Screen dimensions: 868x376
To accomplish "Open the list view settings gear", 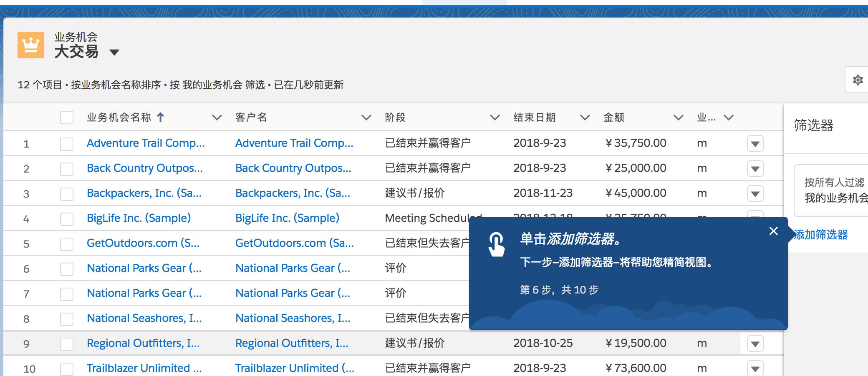I will point(858,80).
